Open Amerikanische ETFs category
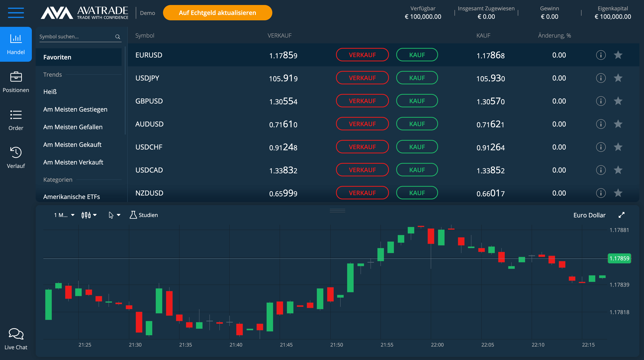 [72, 197]
